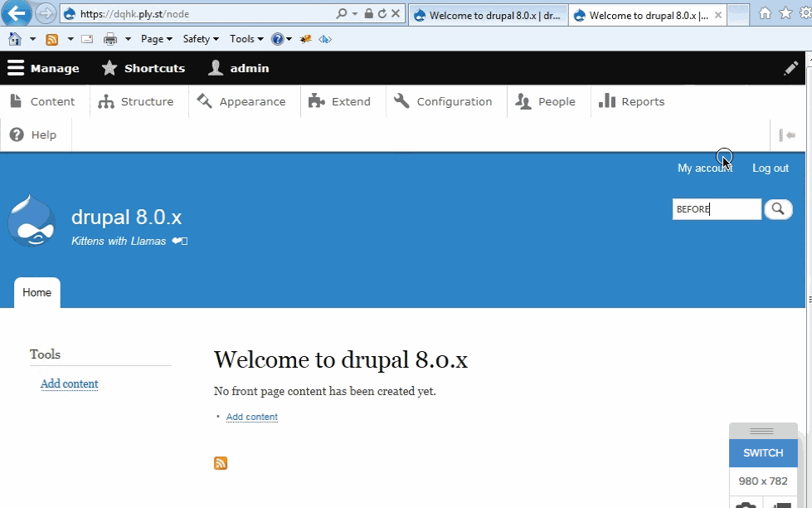Select the Home navigation tab
The height and width of the screenshot is (508, 812).
coord(36,292)
